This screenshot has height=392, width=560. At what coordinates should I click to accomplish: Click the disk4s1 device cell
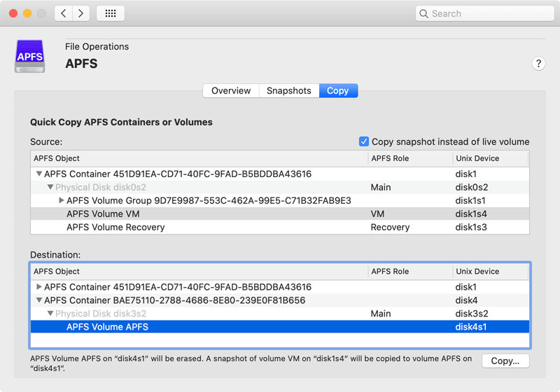tap(470, 327)
